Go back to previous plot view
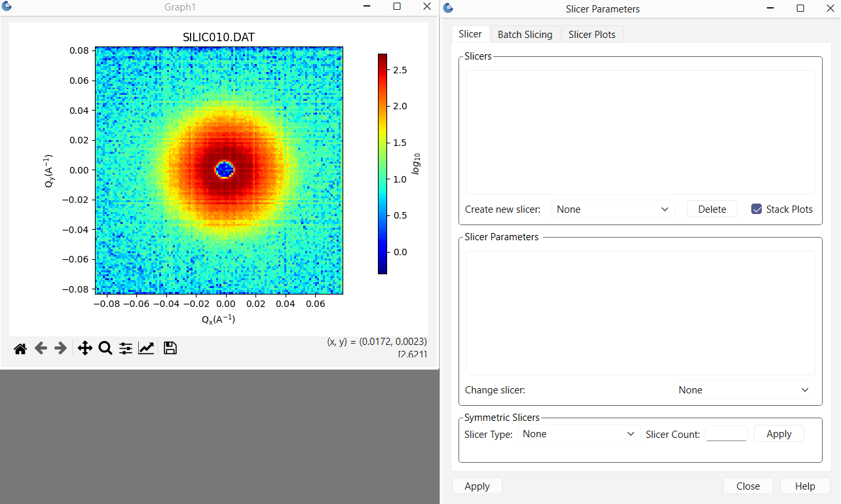Viewport: 841px width, 504px height. (41, 348)
